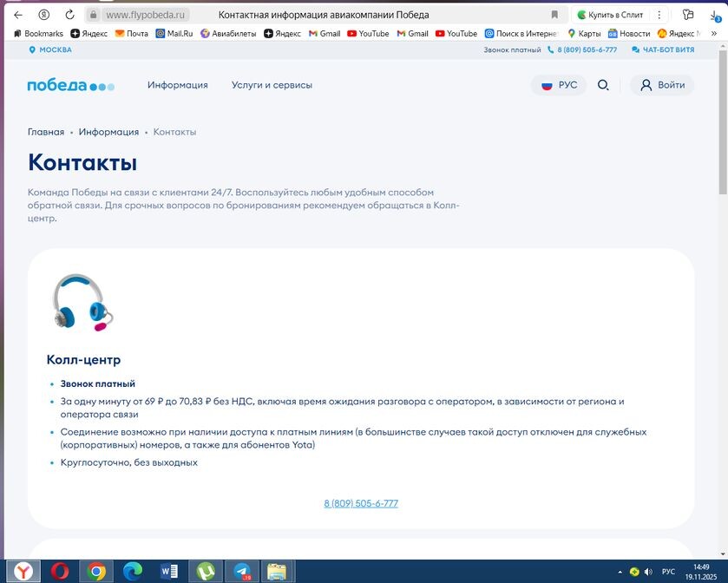The image size is (728, 583).
Task: Click the headset illustration in call center card
Action: coord(82,302)
